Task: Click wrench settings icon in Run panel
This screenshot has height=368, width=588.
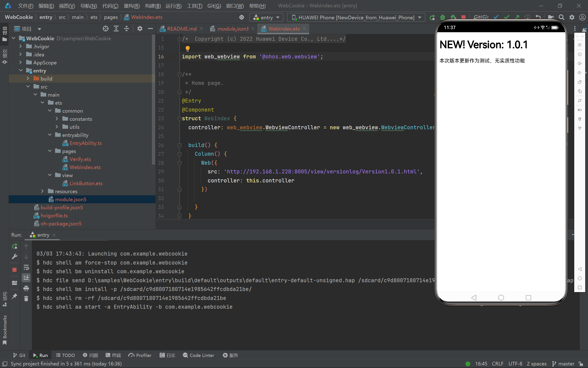Action: (14, 256)
